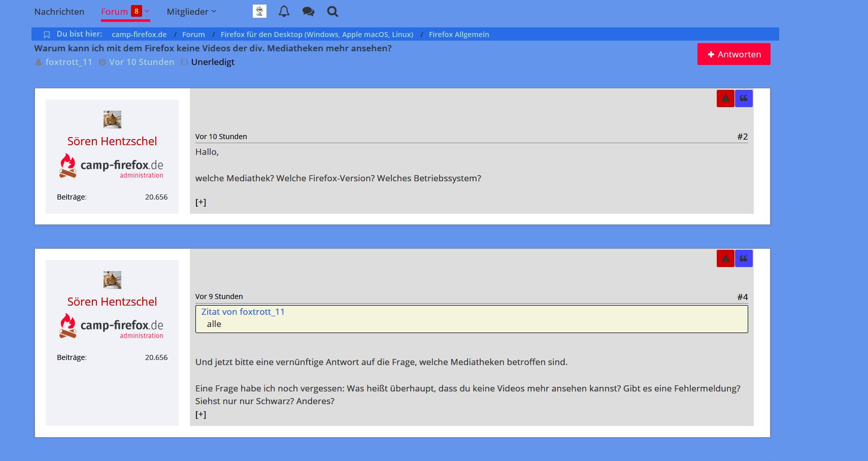The height and width of the screenshot is (461, 868).
Task: Open the Zitat von foxtrott_11 quote link
Action: (x=243, y=312)
